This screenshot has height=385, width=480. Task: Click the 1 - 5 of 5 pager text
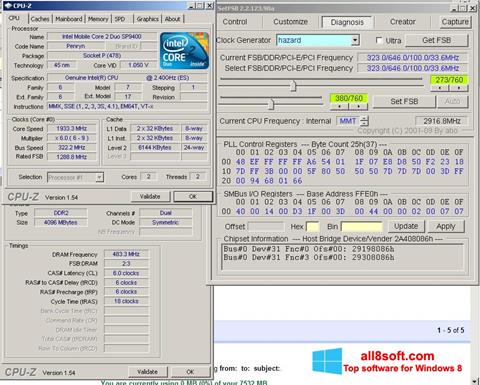click(x=451, y=330)
